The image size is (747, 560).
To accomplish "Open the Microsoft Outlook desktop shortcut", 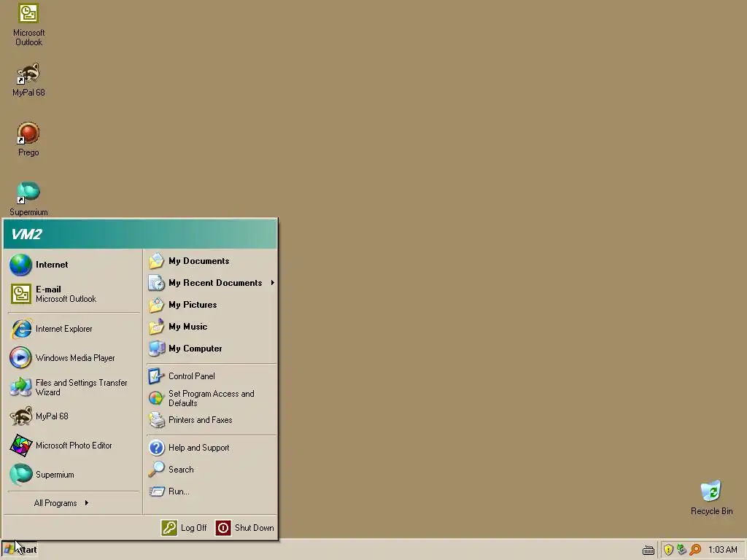I will [28, 25].
